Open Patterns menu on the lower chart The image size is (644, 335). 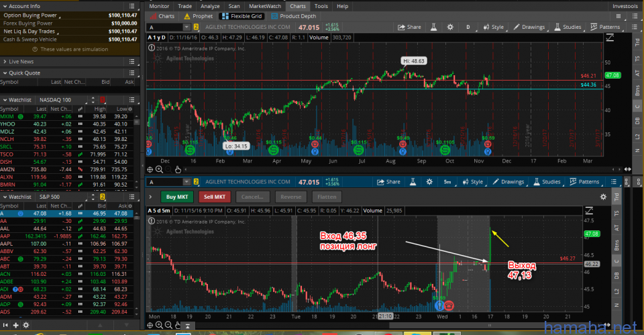(584, 182)
